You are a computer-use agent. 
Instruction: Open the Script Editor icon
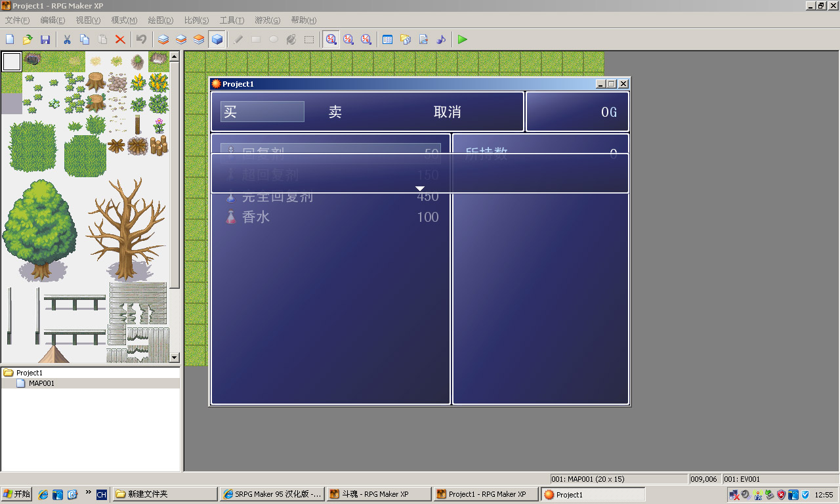click(423, 39)
